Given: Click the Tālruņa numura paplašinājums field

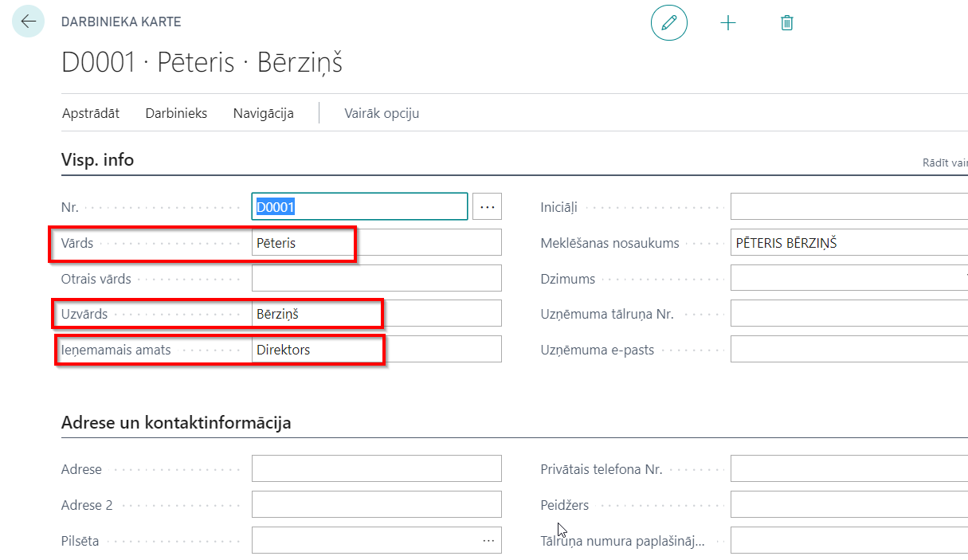Looking at the screenshot, I should point(849,540).
